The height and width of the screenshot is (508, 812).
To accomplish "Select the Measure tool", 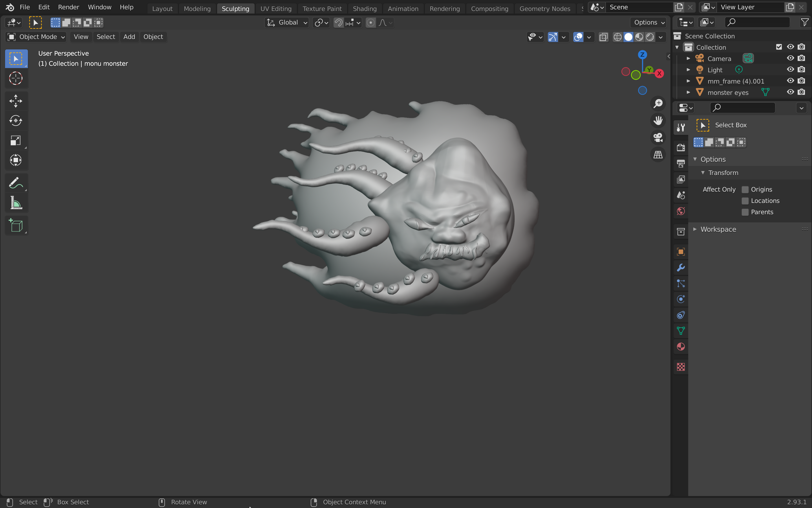I will pyautogui.click(x=16, y=203).
